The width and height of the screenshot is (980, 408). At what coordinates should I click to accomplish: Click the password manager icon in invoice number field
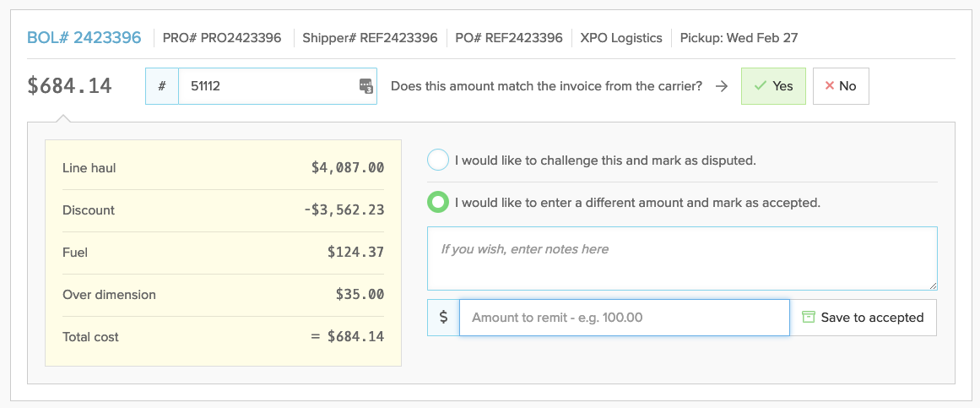click(365, 85)
